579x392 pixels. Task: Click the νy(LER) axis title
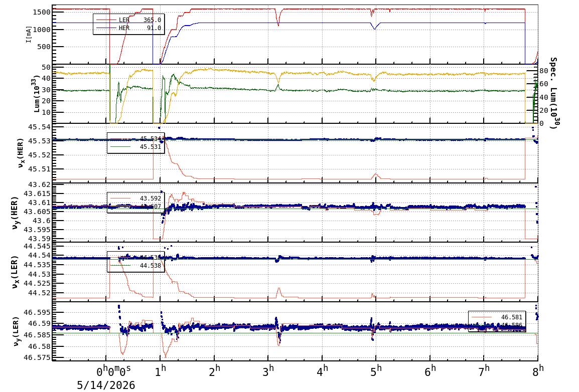pos(15,331)
